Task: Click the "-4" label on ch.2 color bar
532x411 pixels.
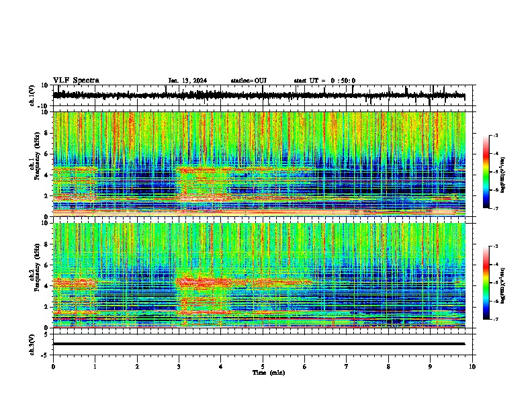Action: [x=495, y=265]
